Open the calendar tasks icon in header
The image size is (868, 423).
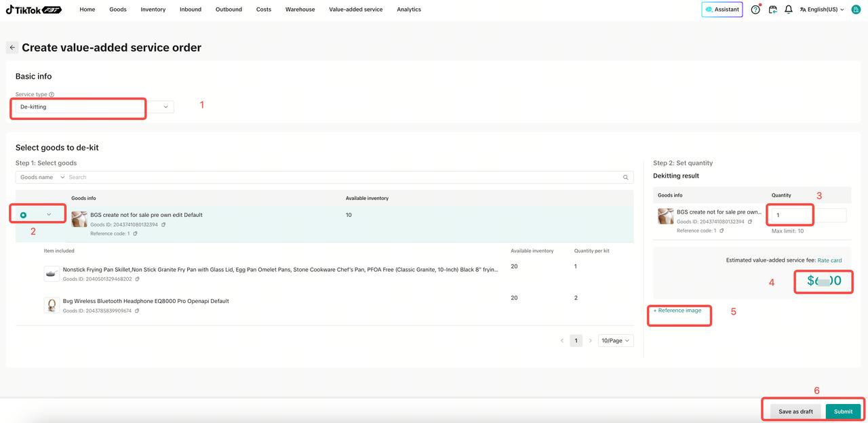tap(772, 9)
